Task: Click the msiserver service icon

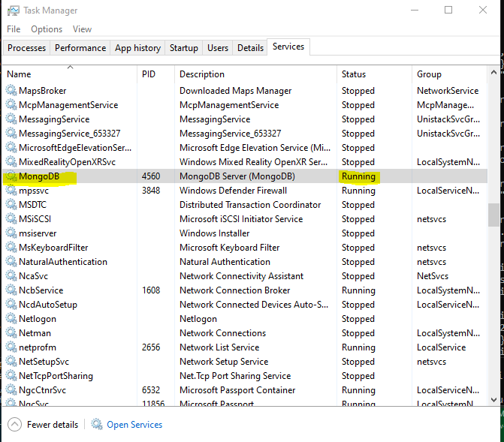Action: [11, 233]
